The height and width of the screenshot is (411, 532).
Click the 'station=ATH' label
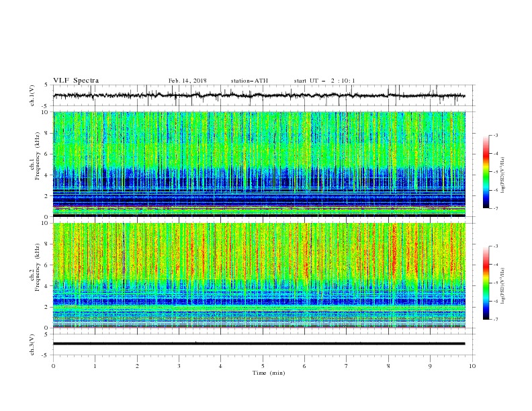point(249,81)
